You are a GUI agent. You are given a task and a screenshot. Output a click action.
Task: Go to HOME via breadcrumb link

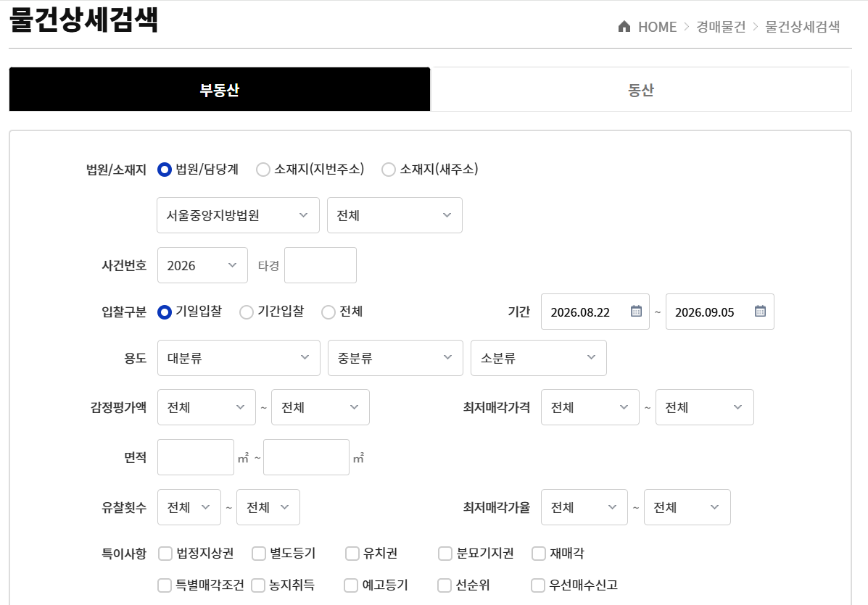coord(657,27)
